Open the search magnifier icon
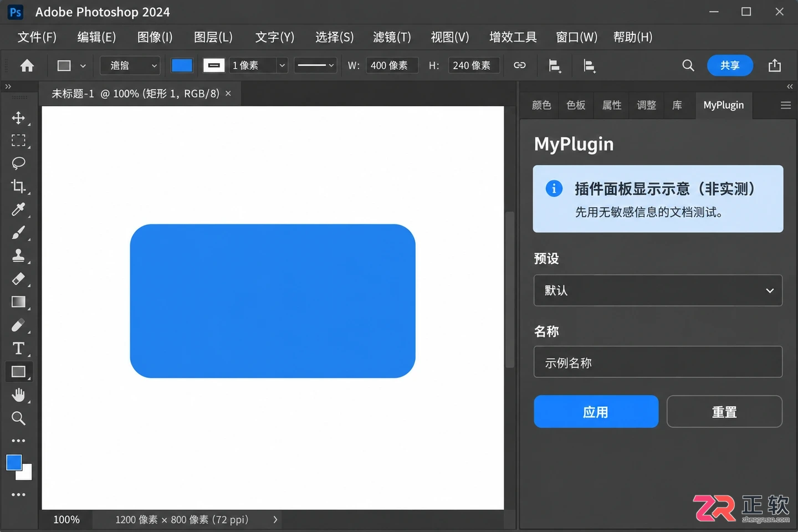The image size is (798, 532). pyautogui.click(x=688, y=65)
